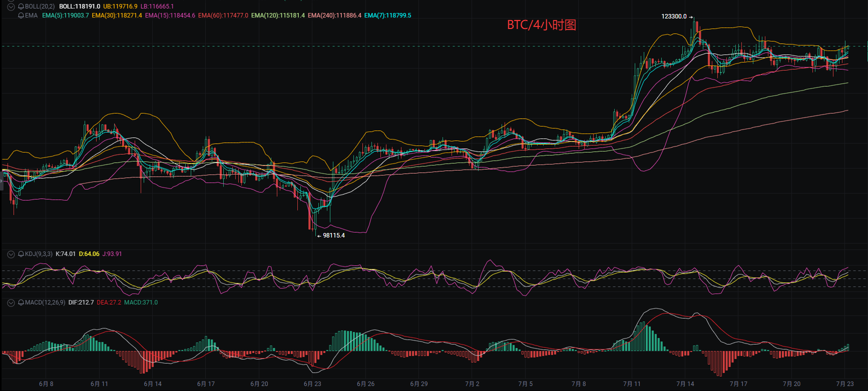868x391 pixels.
Task: Collapse the BOLL indicator panel chevron
Action: tap(11, 6)
